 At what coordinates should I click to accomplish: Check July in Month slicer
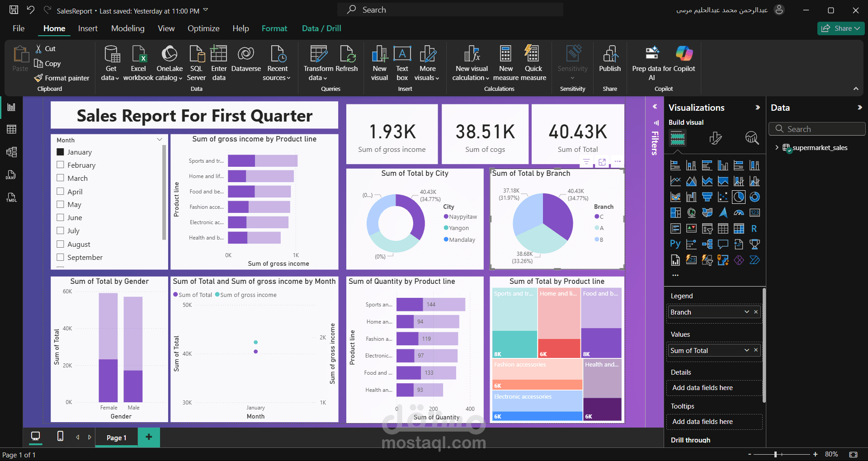coord(60,230)
